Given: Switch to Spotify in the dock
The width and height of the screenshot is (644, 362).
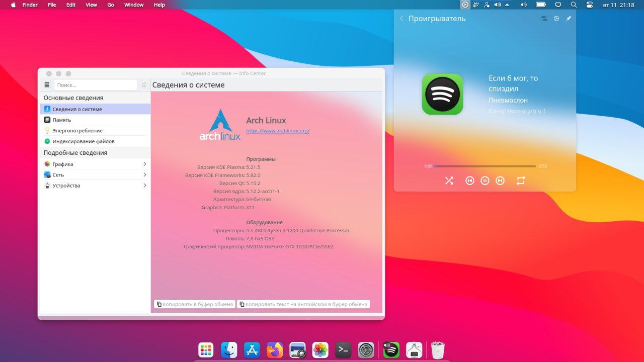Looking at the screenshot, I should 391,350.
